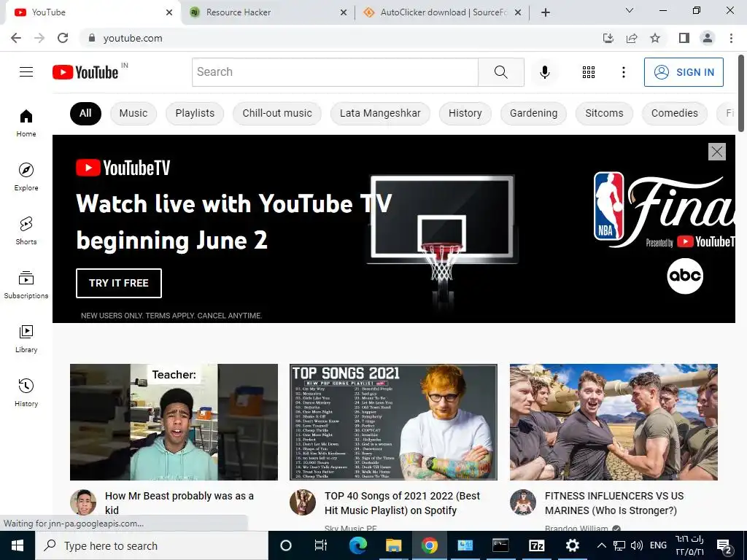Focus the YouTube Search field
Image resolution: width=747 pixels, height=560 pixels.
click(x=336, y=72)
